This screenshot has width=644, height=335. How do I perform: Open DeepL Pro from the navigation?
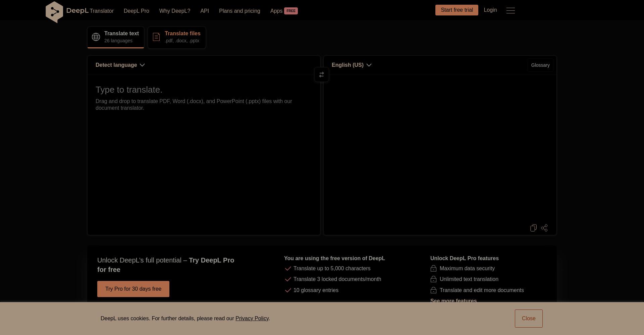click(137, 11)
